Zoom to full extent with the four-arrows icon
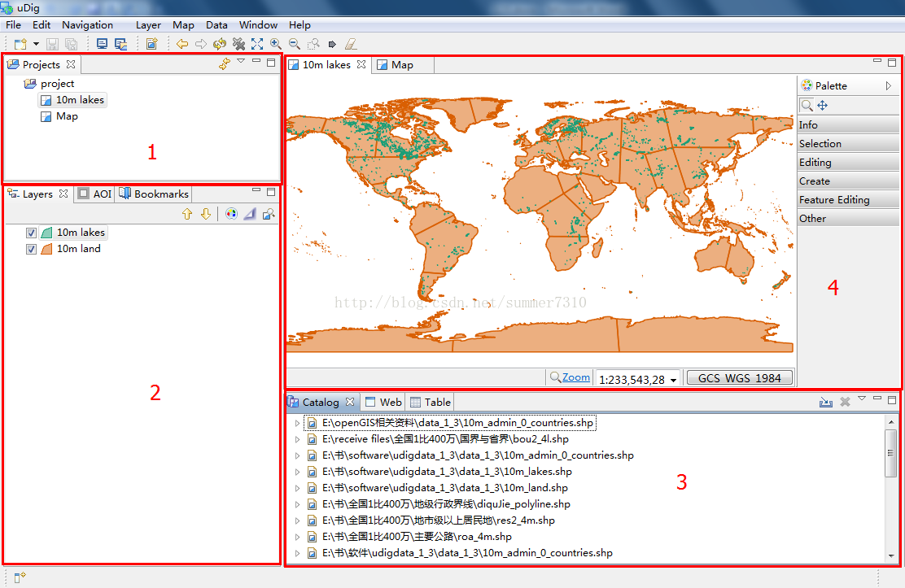This screenshot has width=905, height=588. (257, 44)
